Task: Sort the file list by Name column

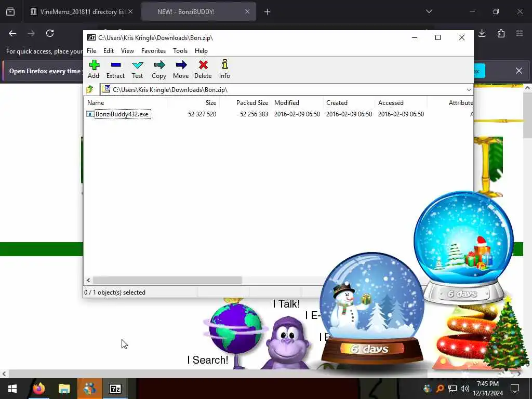Action: 126,103
